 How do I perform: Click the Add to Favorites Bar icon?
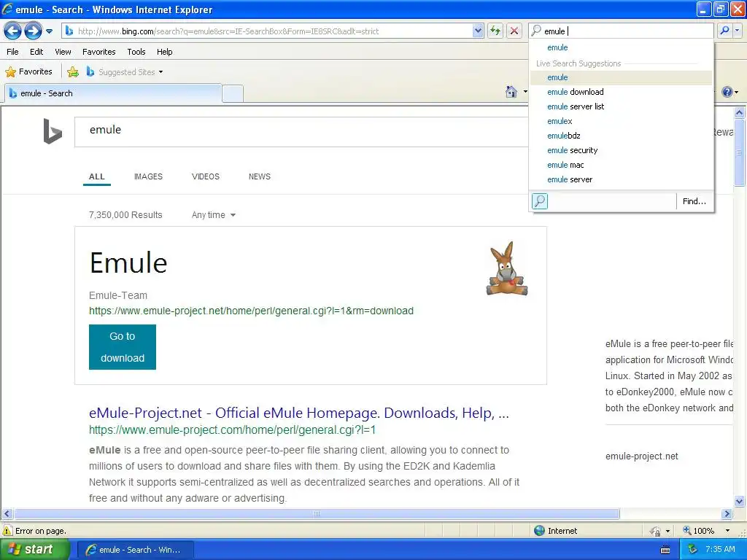tap(73, 72)
